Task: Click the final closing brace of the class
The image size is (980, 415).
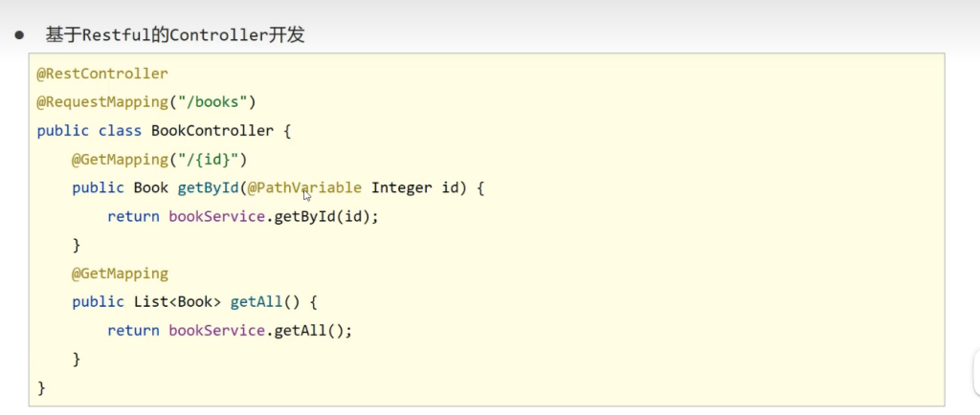Action: tap(41, 387)
